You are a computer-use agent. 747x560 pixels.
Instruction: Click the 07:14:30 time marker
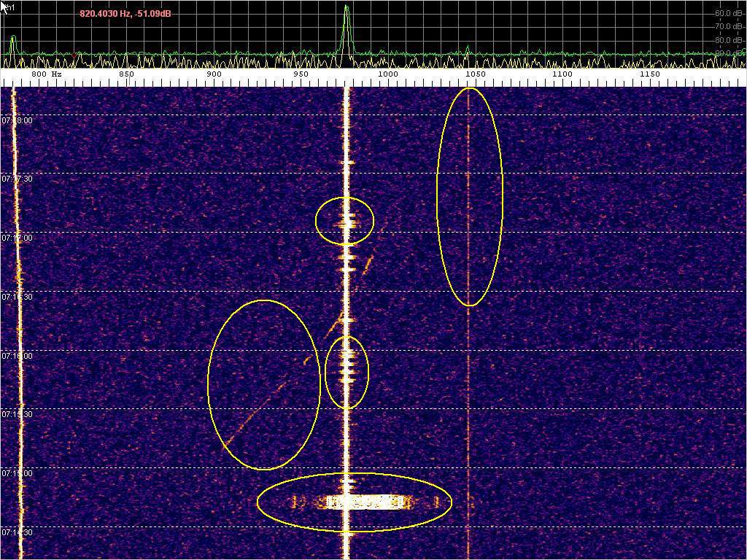(17, 532)
